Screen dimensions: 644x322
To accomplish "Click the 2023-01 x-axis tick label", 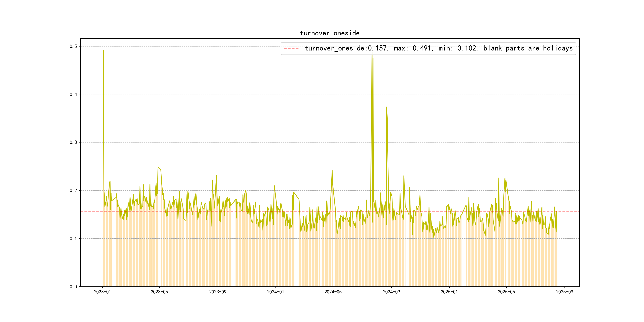I will pos(102,292).
